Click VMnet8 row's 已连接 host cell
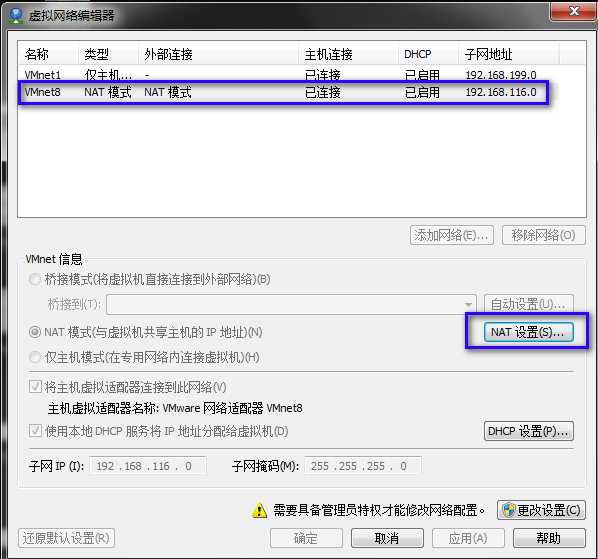This screenshot has width=598, height=559. tap(323, 92)
